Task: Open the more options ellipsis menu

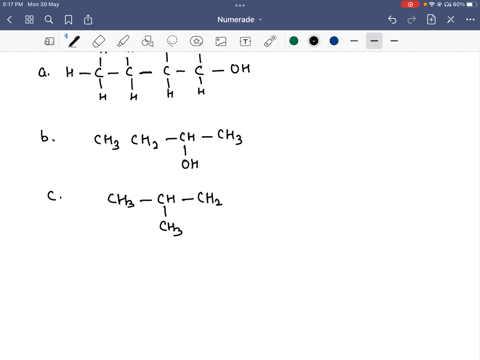Action: (470, 20)
